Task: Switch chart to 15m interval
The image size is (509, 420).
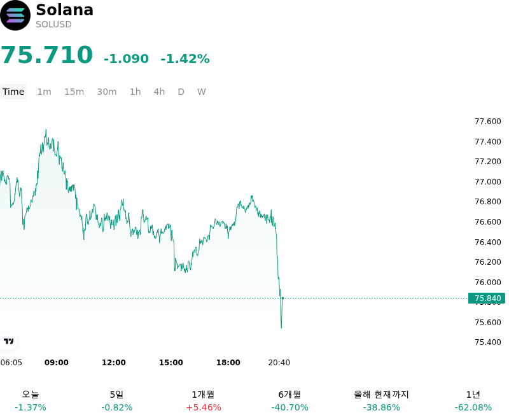Action: pyautogui.click(x=74, y=92)
